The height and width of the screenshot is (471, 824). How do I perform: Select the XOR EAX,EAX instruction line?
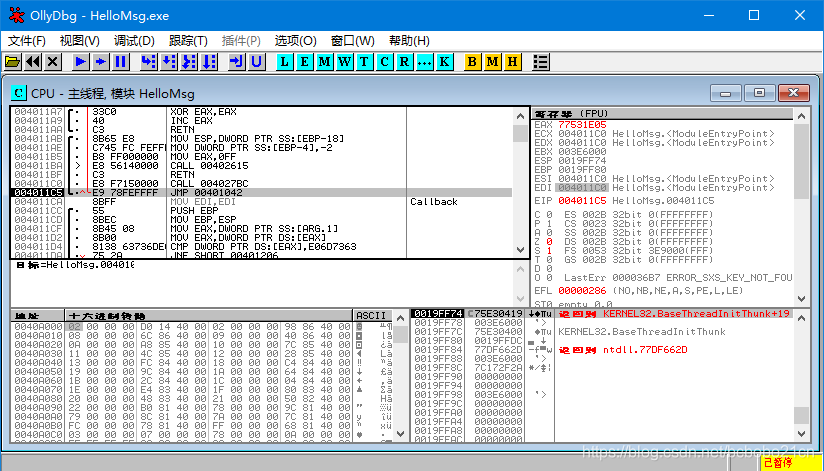pyautogui.click(x=261, y=112)
